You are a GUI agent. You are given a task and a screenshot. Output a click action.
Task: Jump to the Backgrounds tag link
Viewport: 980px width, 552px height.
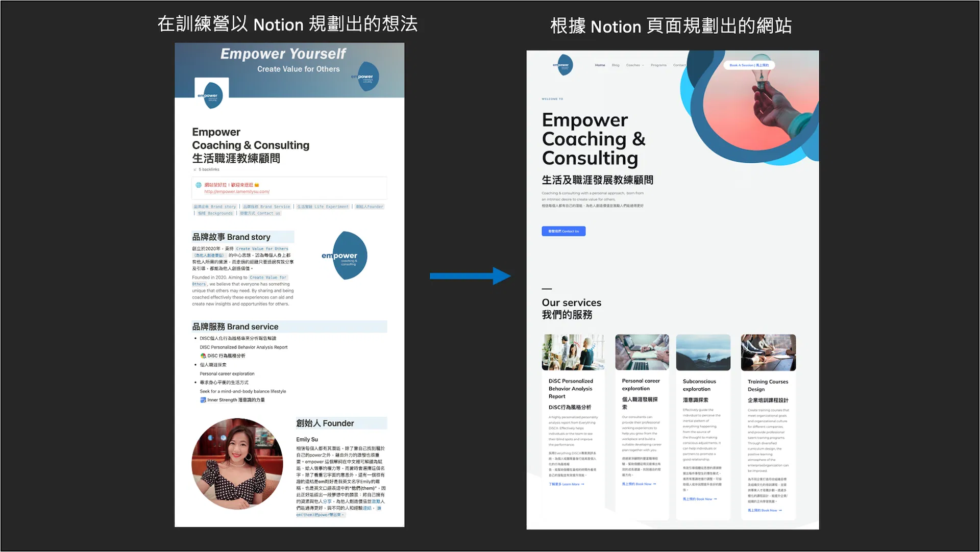click(x=215, y=213)
